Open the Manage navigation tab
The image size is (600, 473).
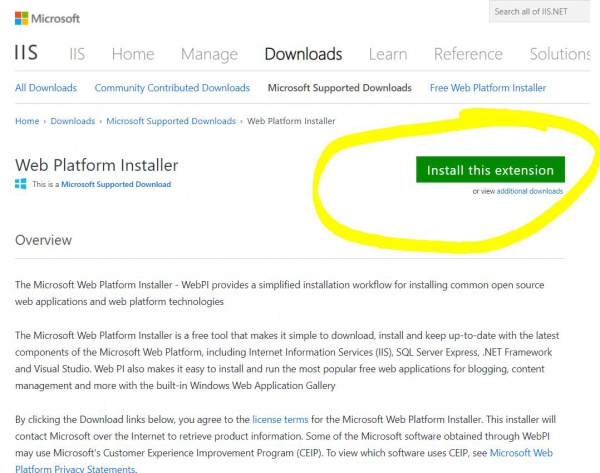coord(209,54)
